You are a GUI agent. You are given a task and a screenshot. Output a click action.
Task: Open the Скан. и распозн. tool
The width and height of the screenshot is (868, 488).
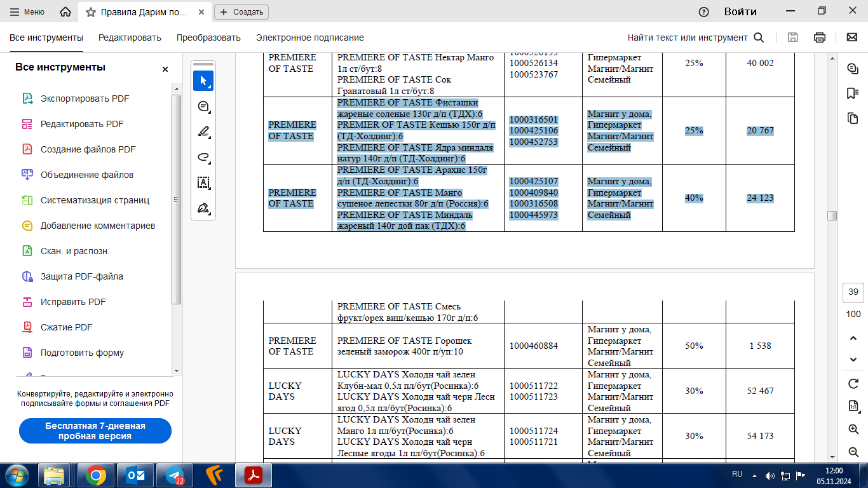(75, 251)
